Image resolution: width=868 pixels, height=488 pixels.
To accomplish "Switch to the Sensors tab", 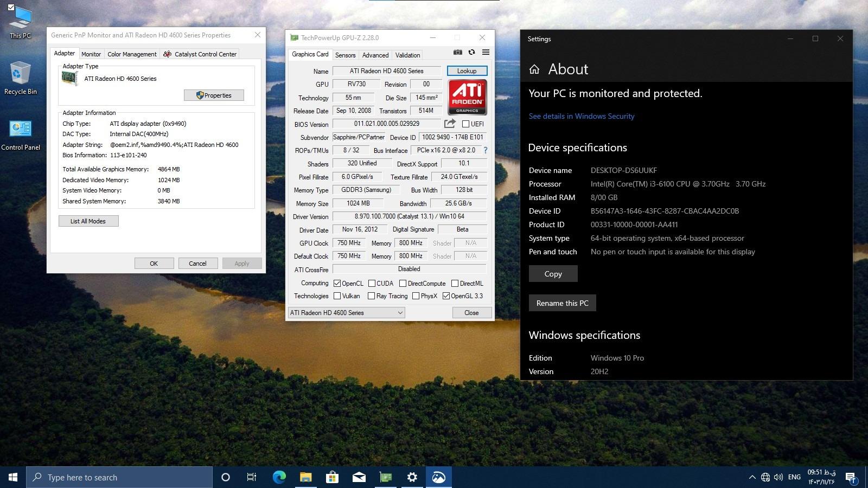I will pyautogui.click(x=345, y=55).
